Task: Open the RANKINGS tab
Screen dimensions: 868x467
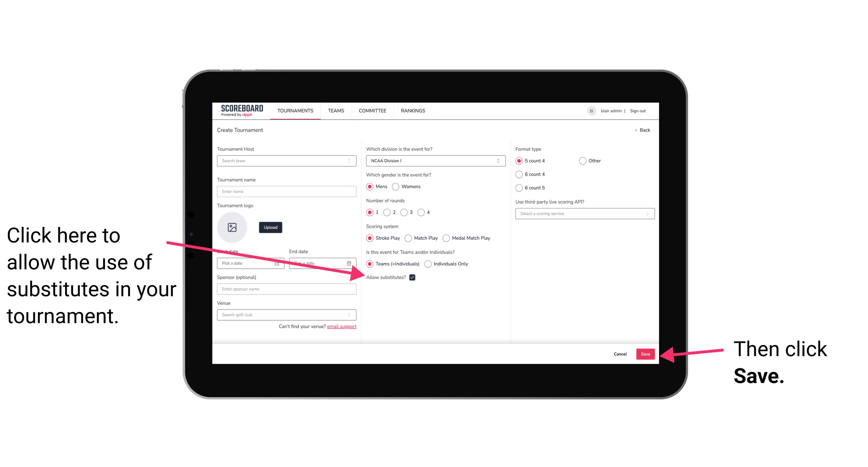Action: pos(413,110)
